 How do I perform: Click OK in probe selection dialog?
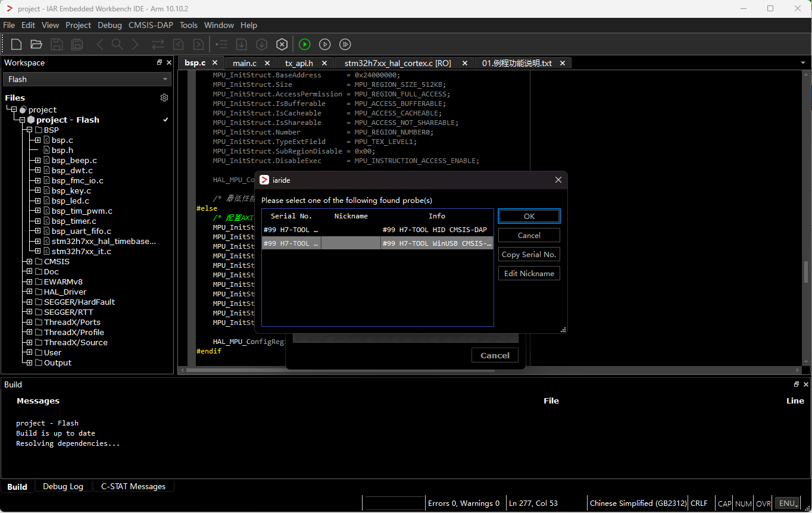pos(529,216)
